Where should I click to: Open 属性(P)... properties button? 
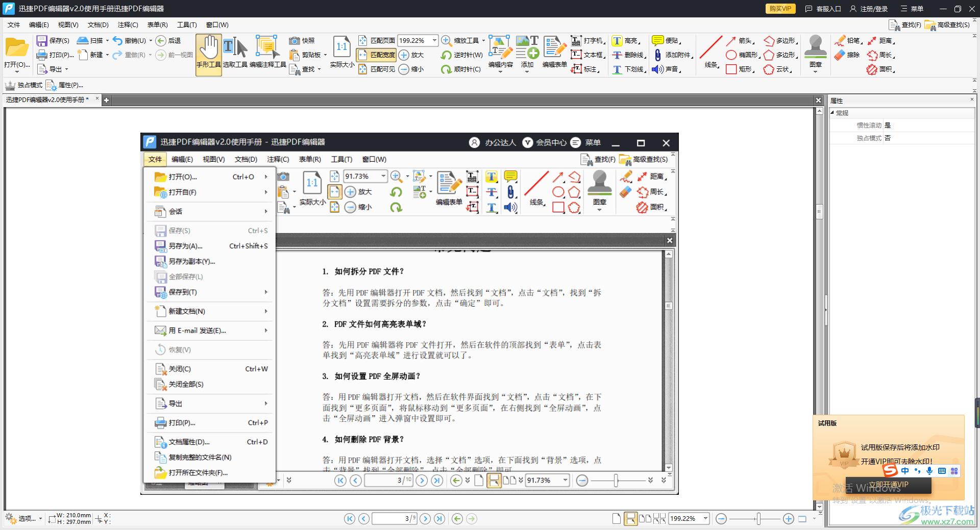[x=64, y=85]
